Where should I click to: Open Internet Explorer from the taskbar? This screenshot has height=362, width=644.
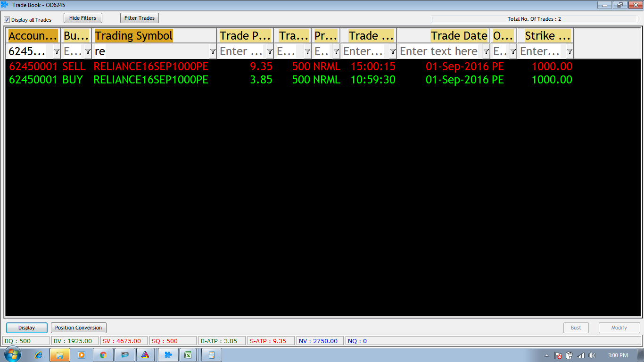39,355
